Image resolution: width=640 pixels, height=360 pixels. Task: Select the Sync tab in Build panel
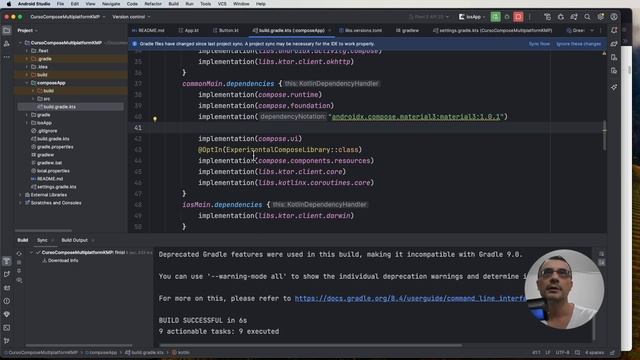(42, 240)
